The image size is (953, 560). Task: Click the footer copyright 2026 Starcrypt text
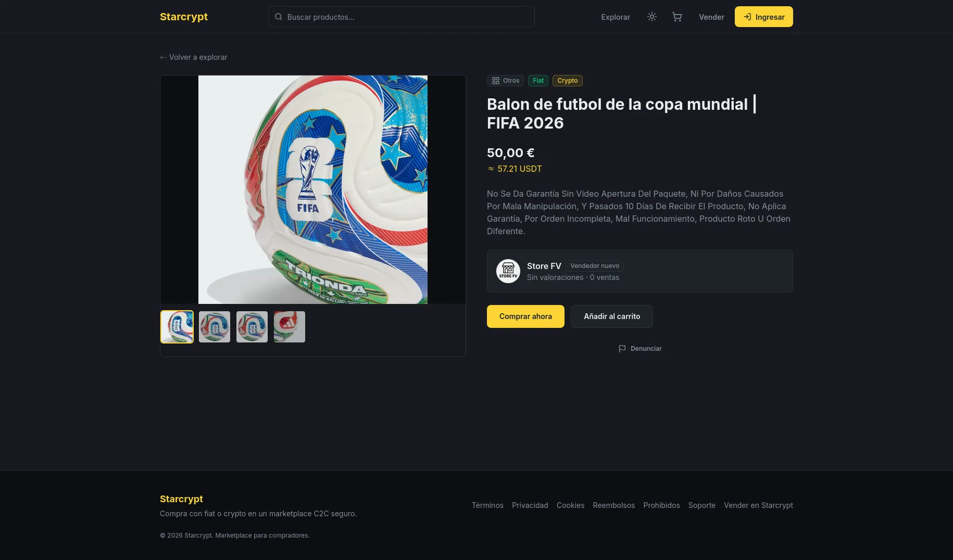[x=234, y=536]
